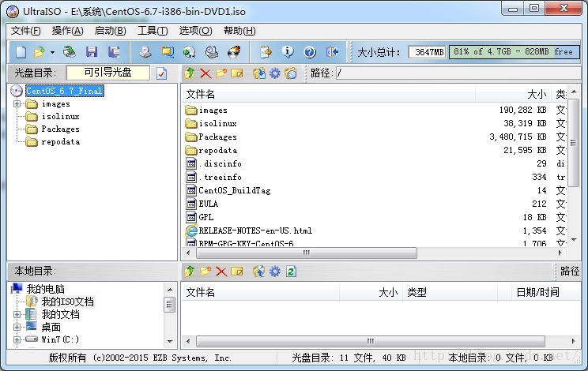Select 我的电脑 in the local tree

pyautogui.click(x=45, y=289)
